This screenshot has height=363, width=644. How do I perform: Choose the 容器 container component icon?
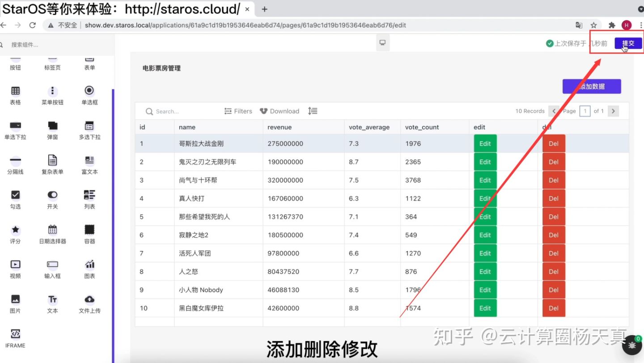coord(89,229)
